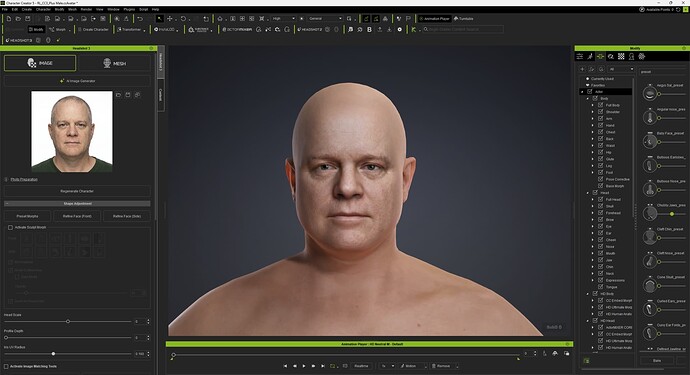
Task: Click the Save Project icon
Action: tap(28, 19)
